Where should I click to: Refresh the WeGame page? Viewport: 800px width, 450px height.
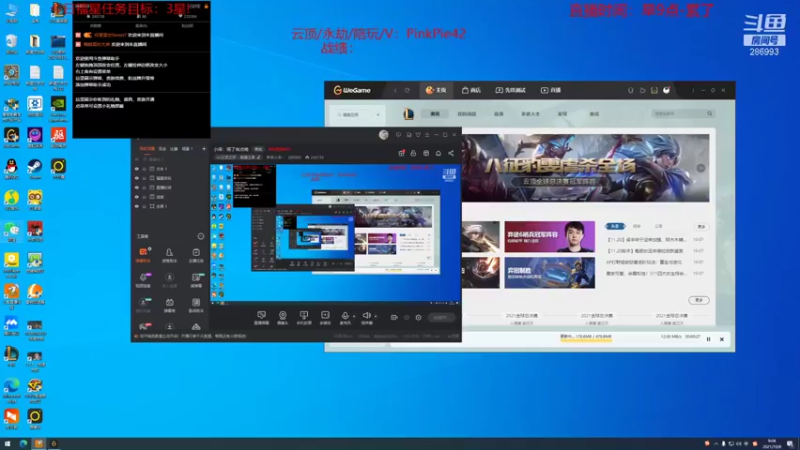coord(407,90)
